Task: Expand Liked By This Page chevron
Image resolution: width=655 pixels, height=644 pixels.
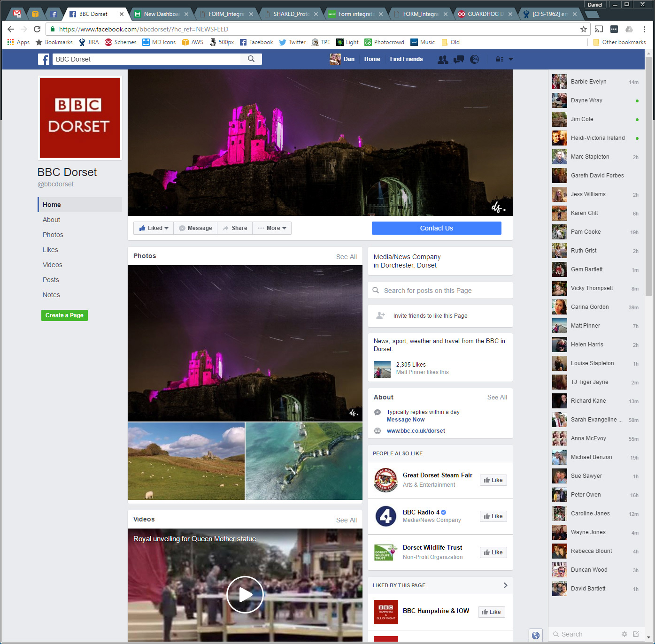Action: [x=505, y=585]
